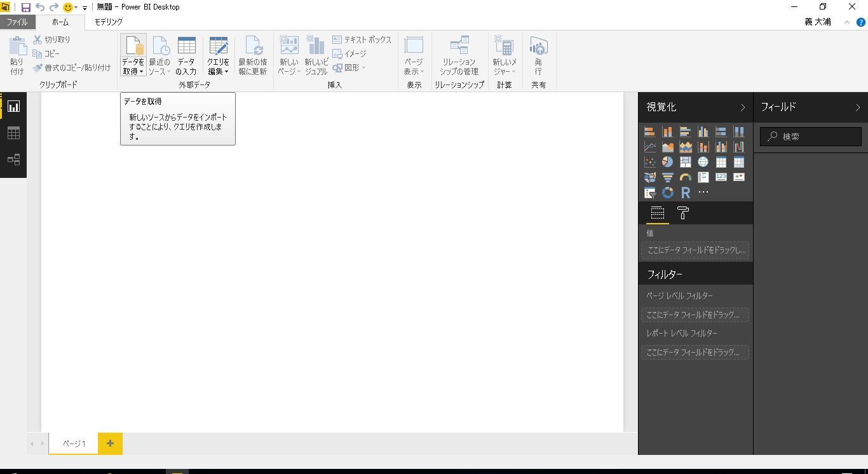Image resolution: width=868 pixels, height=474 pixels.
Task: Click 最新の情報に更新 to refresh
Action: click(253, 55)
